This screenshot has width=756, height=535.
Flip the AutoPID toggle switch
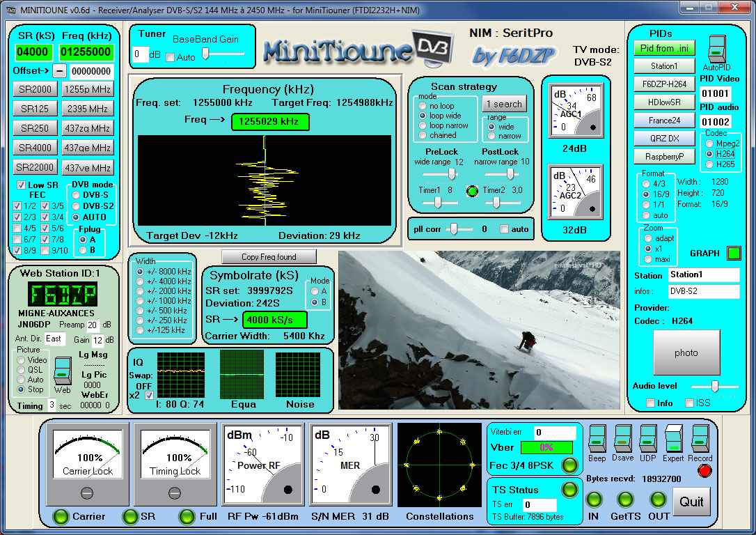(716, 49)
